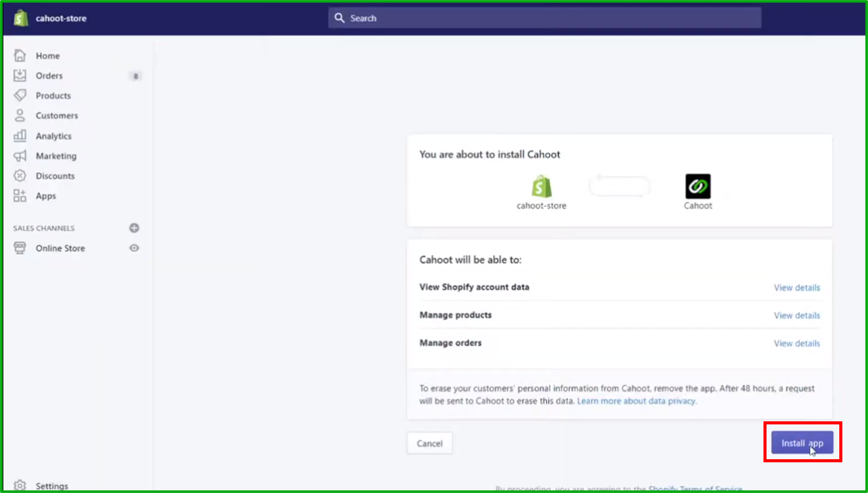View Online Store with eye icon

point(134,248)
